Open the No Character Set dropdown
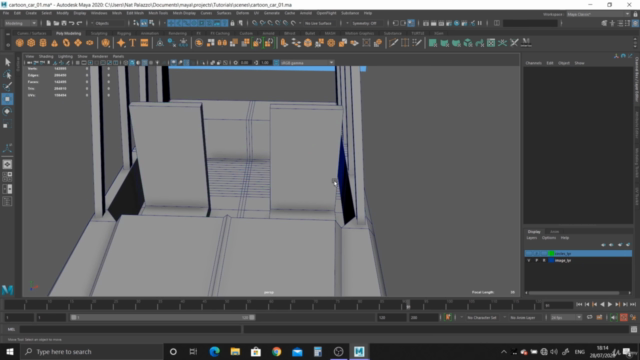Image resolution: width=640 pixels, height=360 pixels. tap(482, 317)
